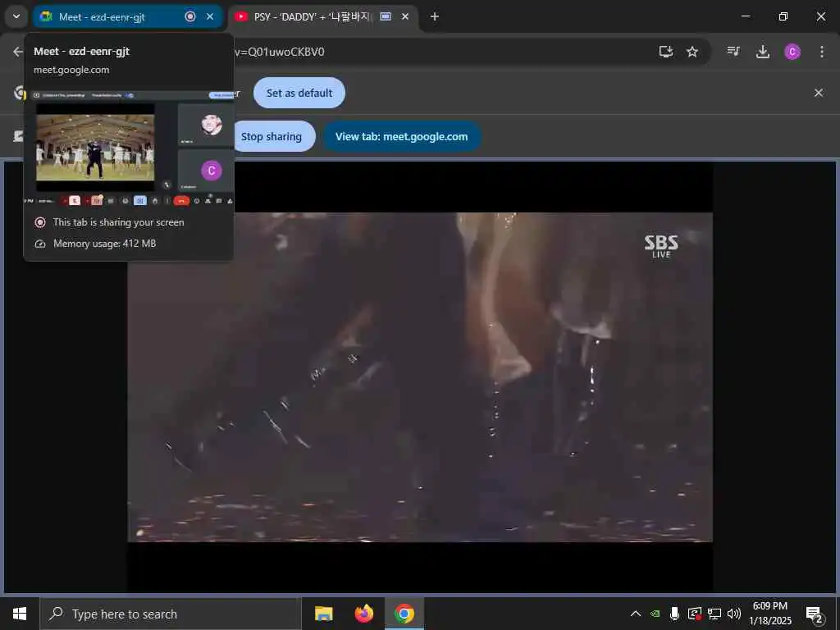Click the YouTube favicon on PSY tab
The height and width of the screenshot is (630, 840).
[x=241, y=16]
